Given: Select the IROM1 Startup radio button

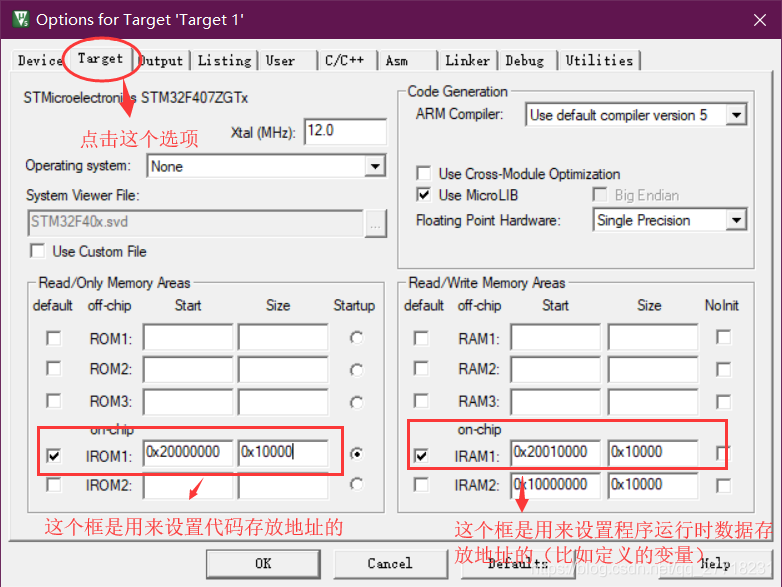Looking at the screenshot, I should click(357, 454).
